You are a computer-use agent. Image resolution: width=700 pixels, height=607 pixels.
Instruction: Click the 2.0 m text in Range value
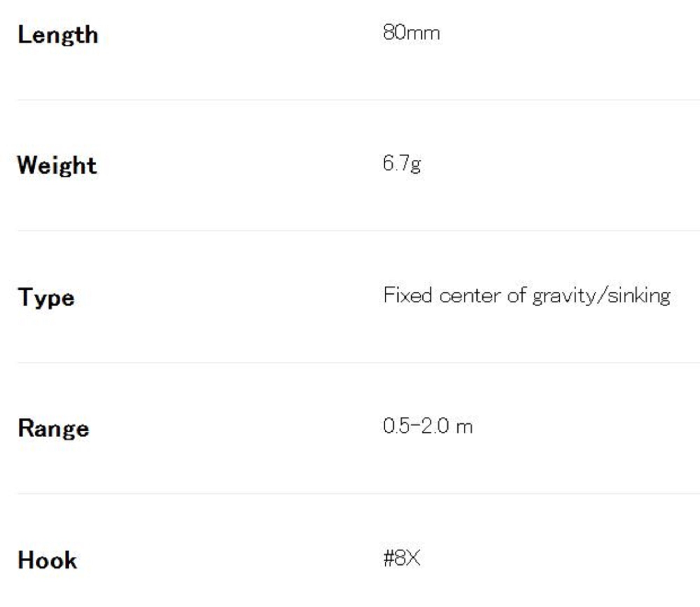[447, 426]
